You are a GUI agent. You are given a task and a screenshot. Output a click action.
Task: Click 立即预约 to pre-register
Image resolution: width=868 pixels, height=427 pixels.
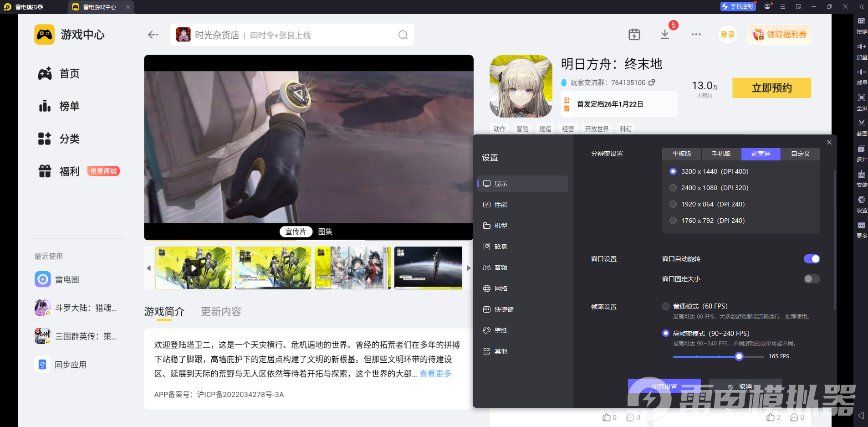coord(771,88)
